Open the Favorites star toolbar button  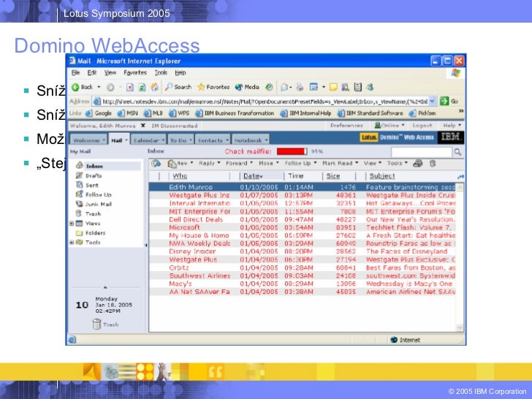[x=213, y=87]
